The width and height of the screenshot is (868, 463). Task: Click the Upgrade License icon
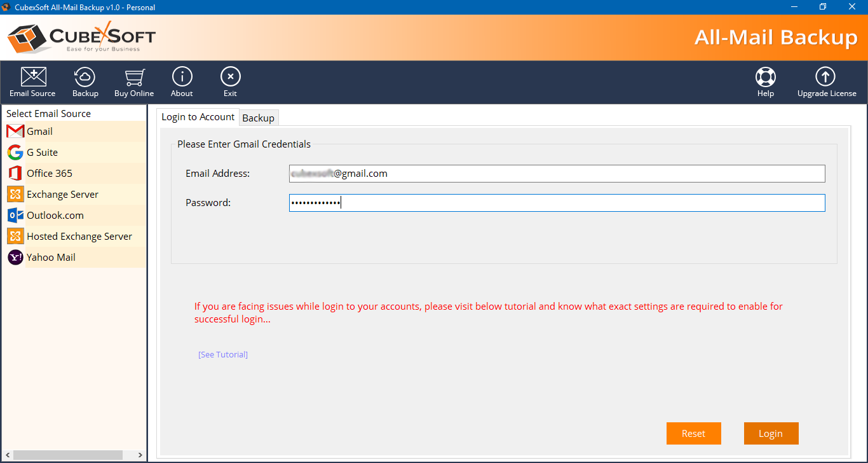pyautogui.click(x=826, y=78)
